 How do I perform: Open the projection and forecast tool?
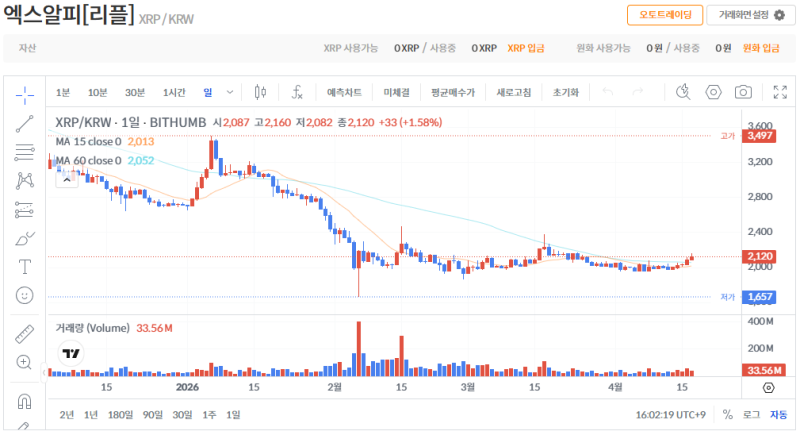(24, 210)
